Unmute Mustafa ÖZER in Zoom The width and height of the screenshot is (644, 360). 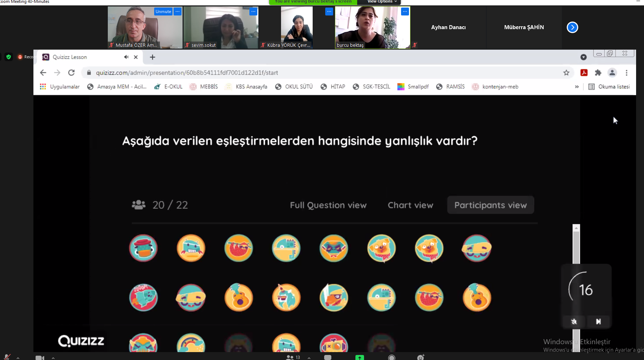(163, 12)
